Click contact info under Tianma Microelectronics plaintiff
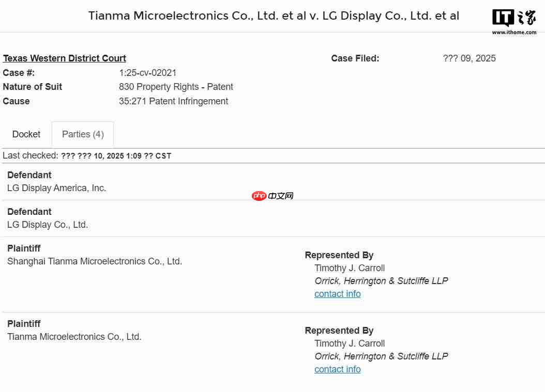545x392 pixels. click(x=337, y=369)
